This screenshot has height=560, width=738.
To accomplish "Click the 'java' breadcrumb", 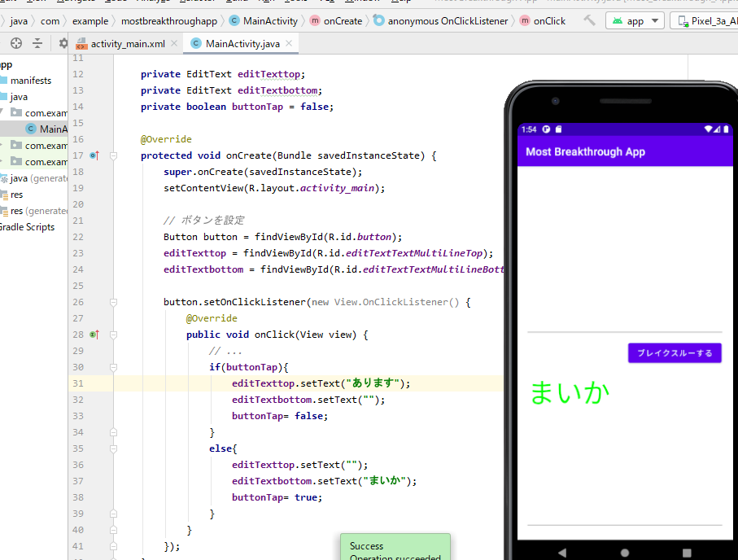I will pyautogui.click(x=19, y=21).
